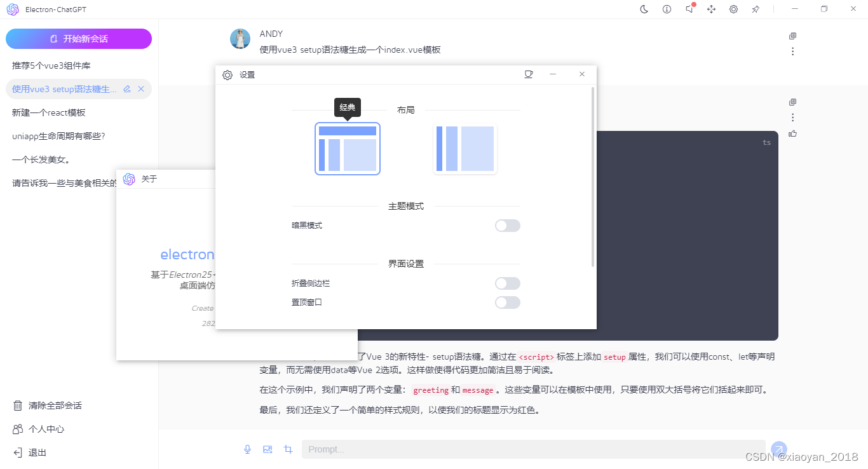
Task: Toggle dark mode moon icon in title bar
Action: pyautogui.click(x=644, y=10)
